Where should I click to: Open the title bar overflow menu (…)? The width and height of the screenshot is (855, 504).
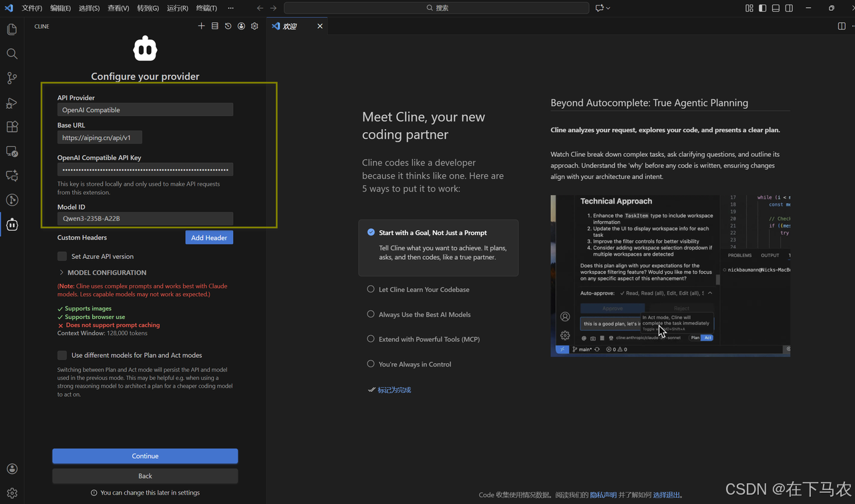click(x=230, y=8)
